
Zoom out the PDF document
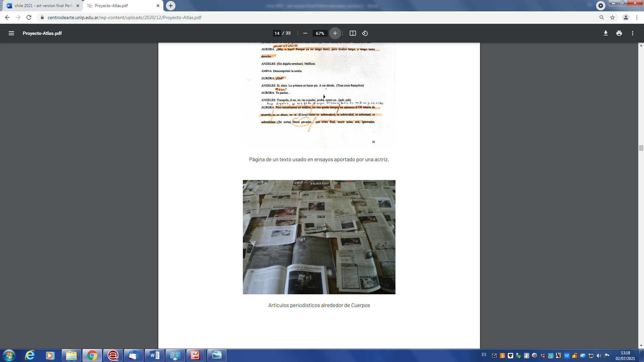click(x=305, y=33)
